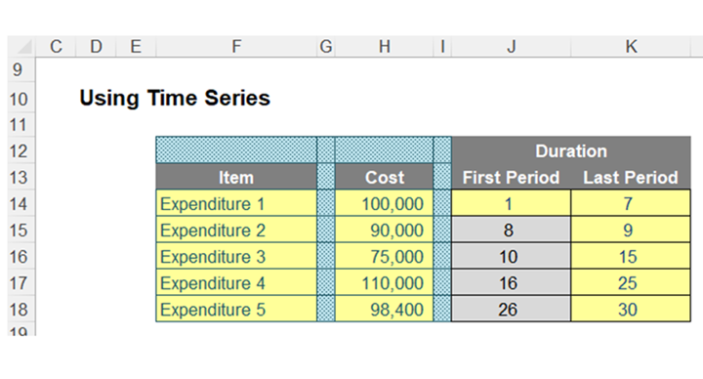Select the Item header cell
Screen dimensions: 703x379
(236, 177)
